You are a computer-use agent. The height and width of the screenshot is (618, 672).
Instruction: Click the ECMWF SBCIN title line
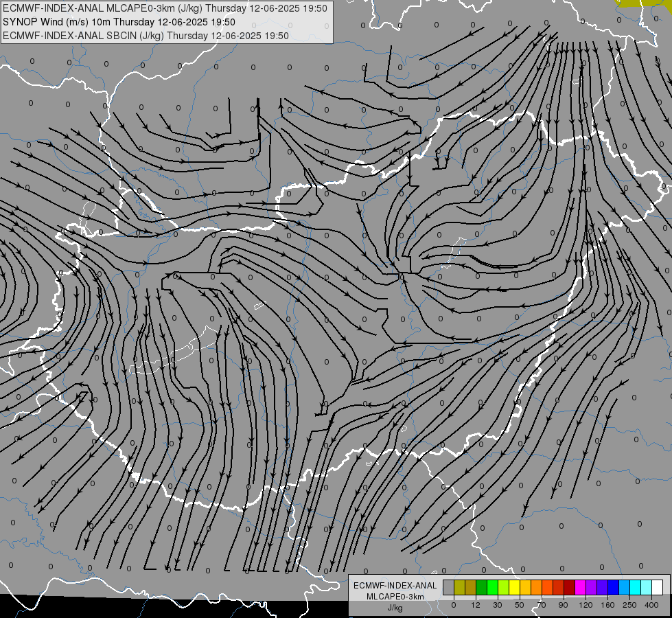click(x=146, y=36)
